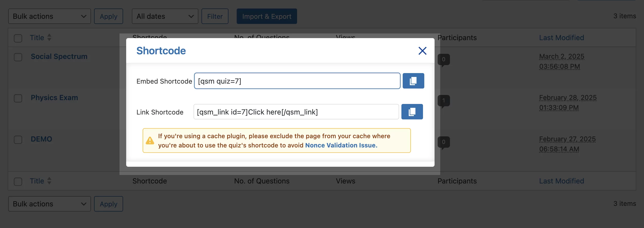Open the Nonce Validation Issue link
The height and width of the screenshot is (228, 644).
pos(341,145)
